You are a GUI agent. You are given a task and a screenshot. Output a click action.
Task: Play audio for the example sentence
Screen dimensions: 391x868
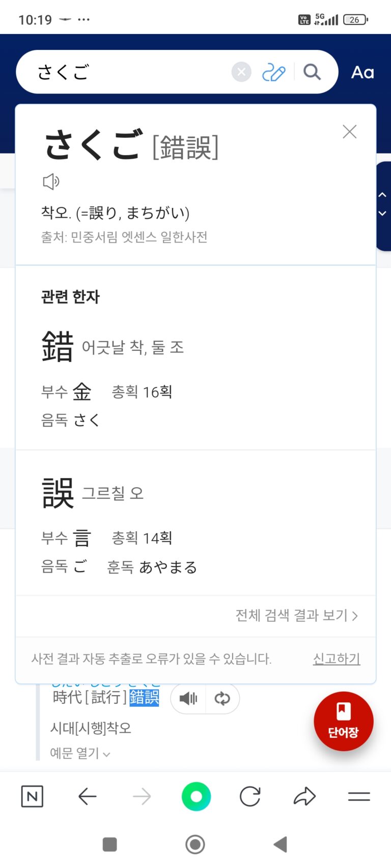pos(188,699)
